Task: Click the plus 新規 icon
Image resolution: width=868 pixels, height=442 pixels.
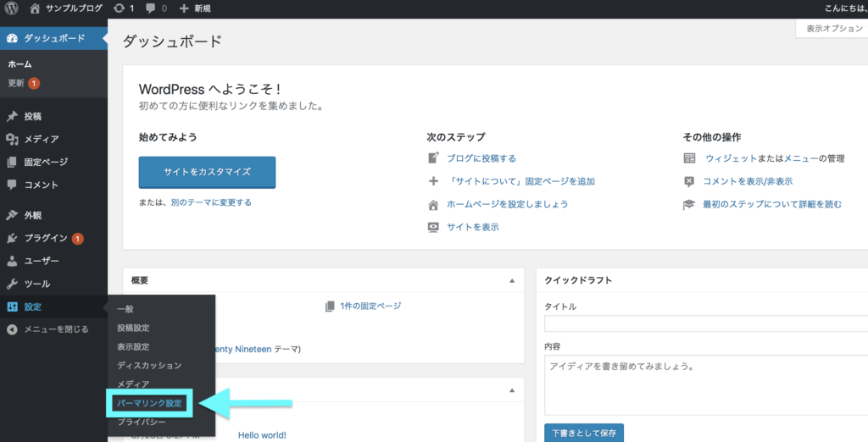Action: click(184, 8)
